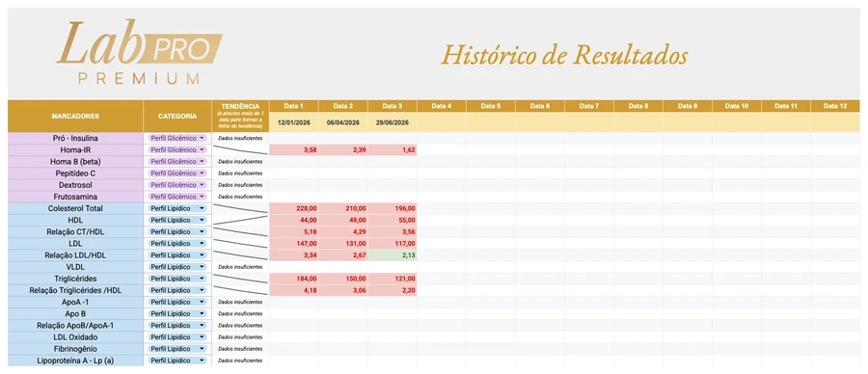This screenshot has height=374, width=868.
Task: Select the MARCADORES column header
Action: point(75,117)
